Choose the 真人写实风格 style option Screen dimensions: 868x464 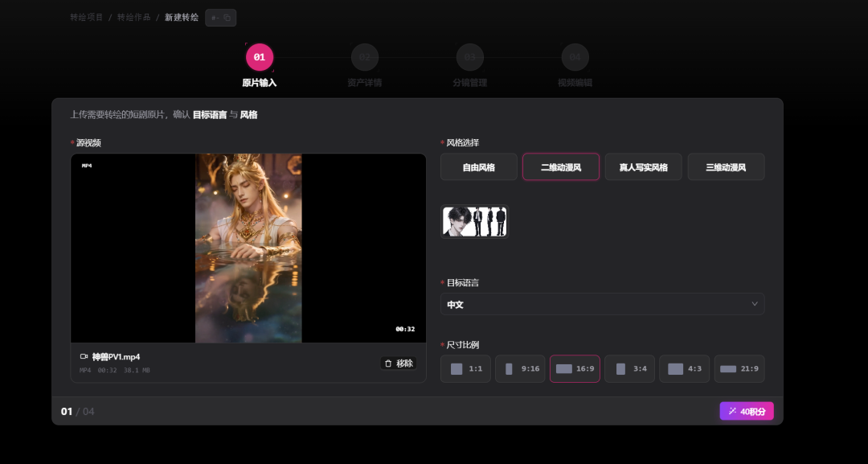(x=643, y=167)
